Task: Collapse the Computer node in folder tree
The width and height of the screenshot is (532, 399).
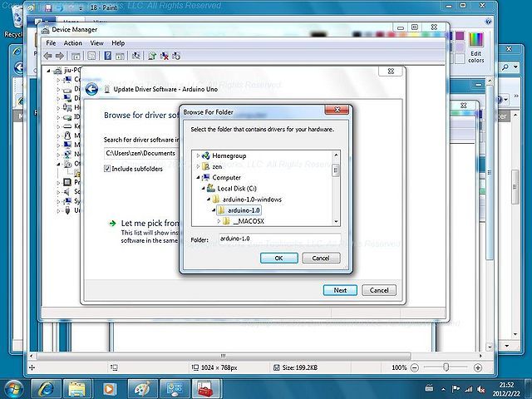Action: click(198, 177)
